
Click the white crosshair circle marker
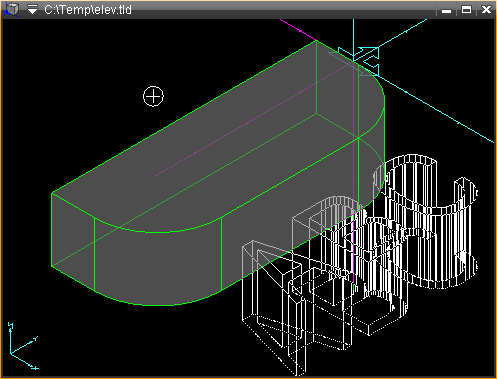[153, 96]
